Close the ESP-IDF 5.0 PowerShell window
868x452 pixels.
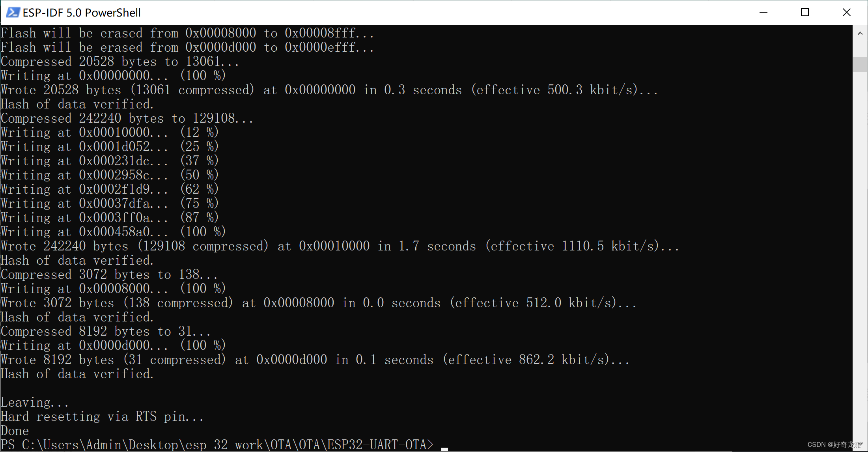847,12
